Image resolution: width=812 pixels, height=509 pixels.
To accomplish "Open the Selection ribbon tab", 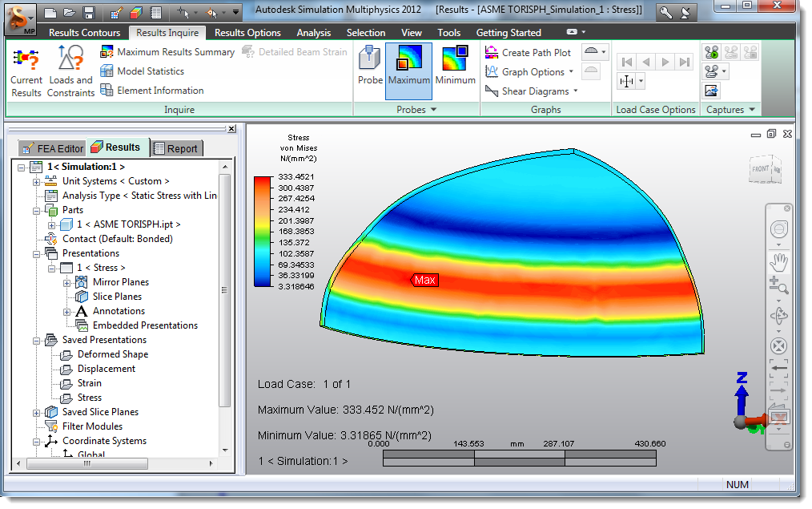I will 366,32.
